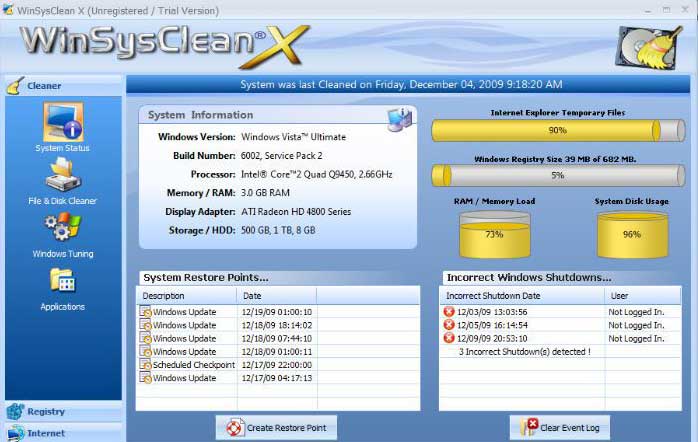Click the Create Restore Point button
Image resolution: width=698 pixels, height=442 pixels.
pos(277,428)
